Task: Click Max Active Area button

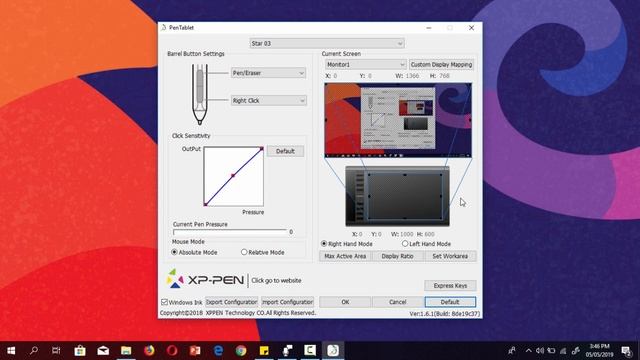Action: (345, 256)
